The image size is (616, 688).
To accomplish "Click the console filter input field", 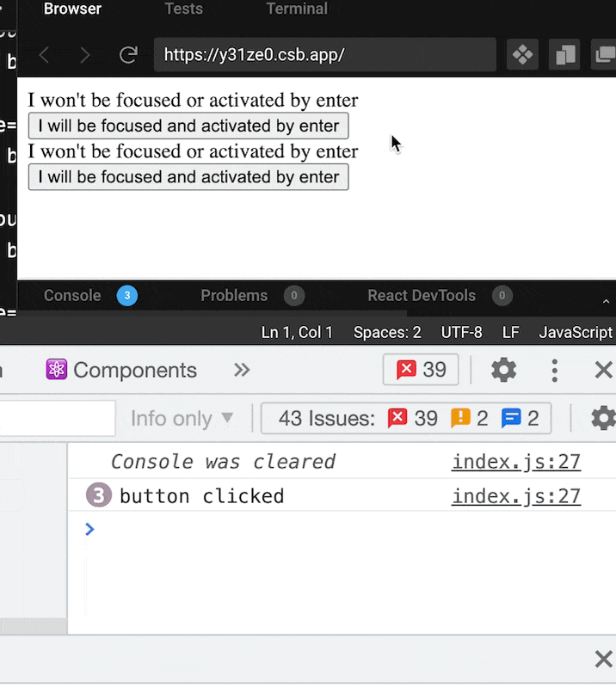I will (58, 418).
